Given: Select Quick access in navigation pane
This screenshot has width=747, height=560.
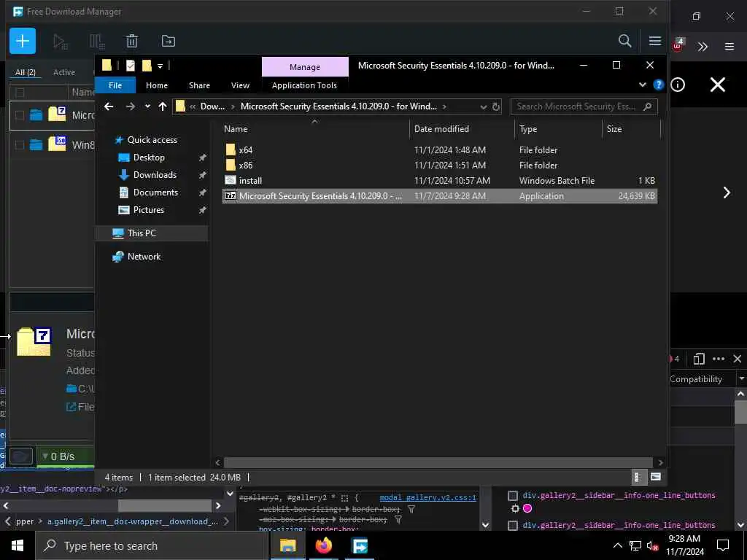Looking at the screenshot, I should pos(152,140).
